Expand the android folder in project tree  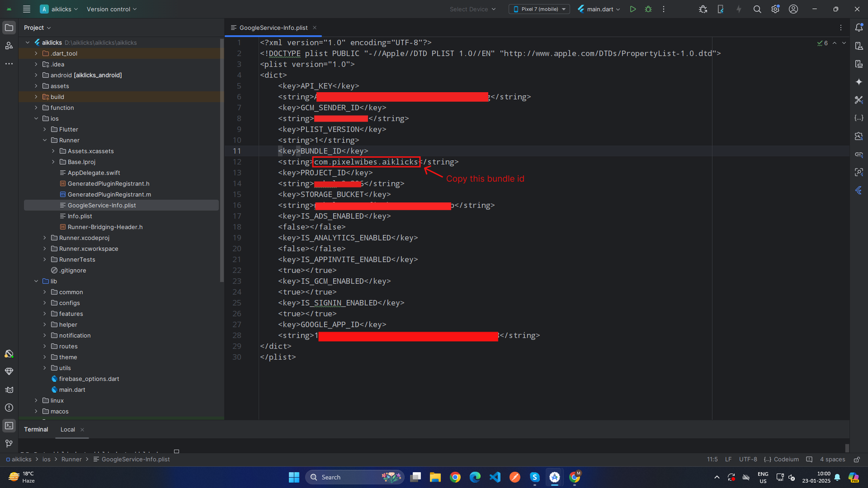pos(36,75)
